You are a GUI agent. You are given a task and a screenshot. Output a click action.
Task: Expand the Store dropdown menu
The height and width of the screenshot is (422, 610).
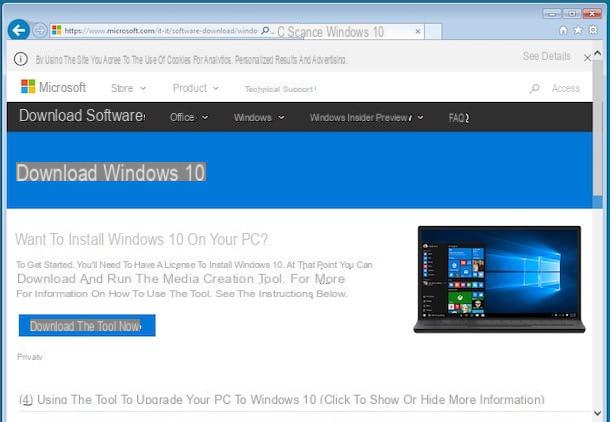coord(128,88)
